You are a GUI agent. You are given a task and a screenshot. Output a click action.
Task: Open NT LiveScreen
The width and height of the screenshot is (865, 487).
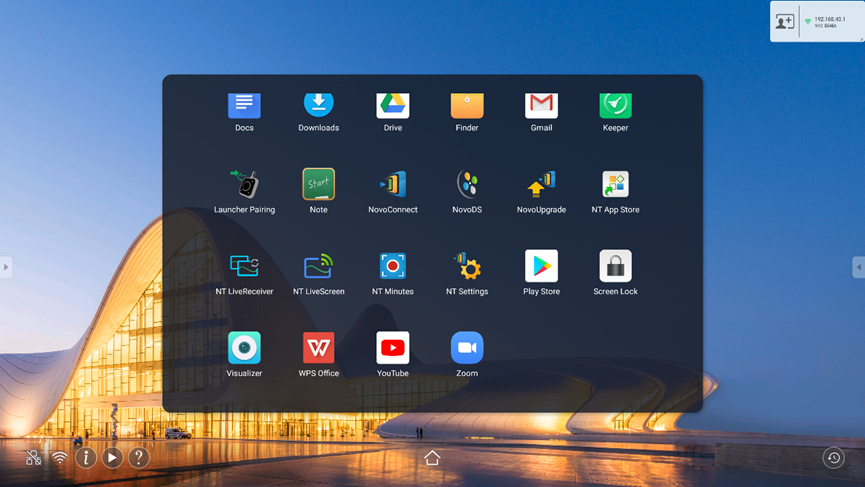click(x=318, y=266)
